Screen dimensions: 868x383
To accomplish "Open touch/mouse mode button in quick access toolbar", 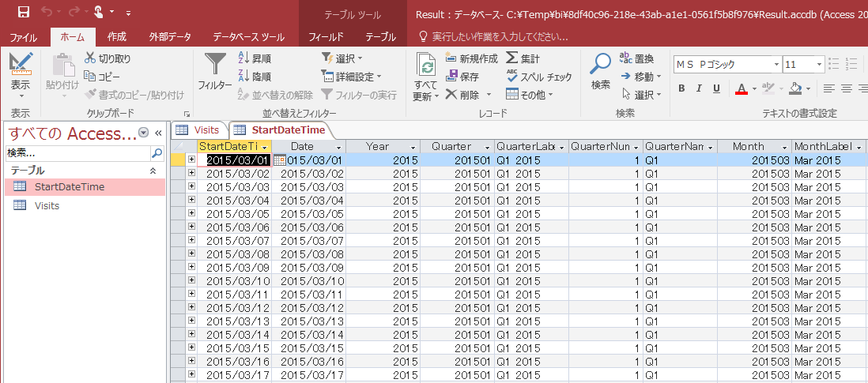I will coord(99,12).
